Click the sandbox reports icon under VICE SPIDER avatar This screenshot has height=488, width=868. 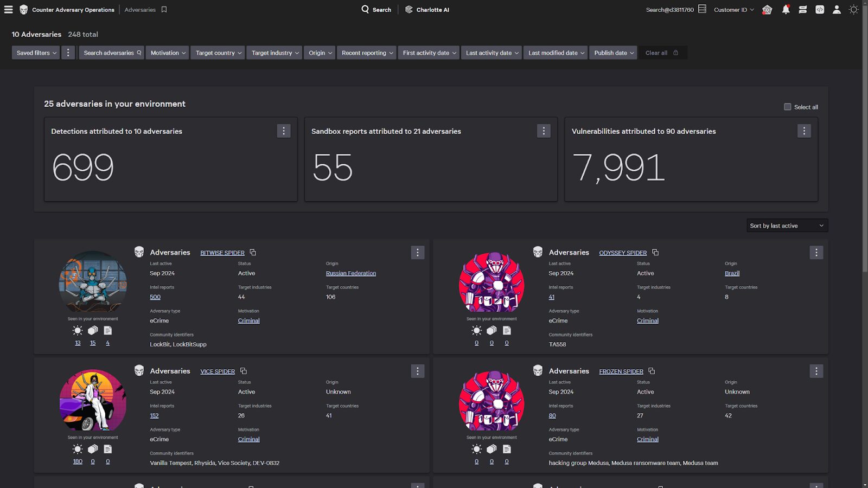pyautogui.click(x=92, y=449)
